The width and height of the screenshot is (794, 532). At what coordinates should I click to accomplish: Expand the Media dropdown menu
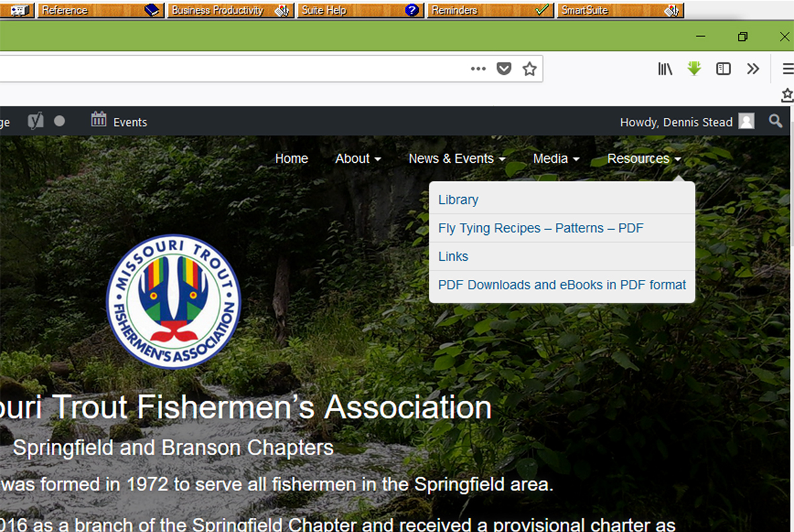pyautogui.click(x=556, y=159)
